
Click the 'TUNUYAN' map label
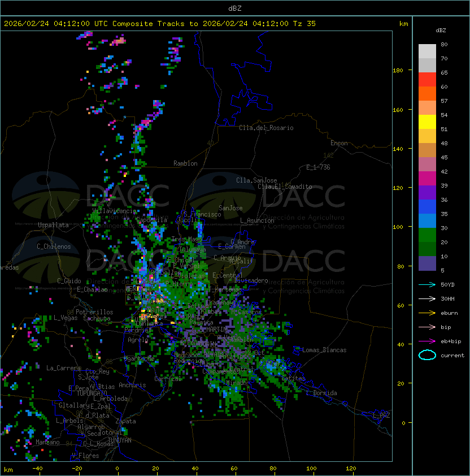(120, 440)
